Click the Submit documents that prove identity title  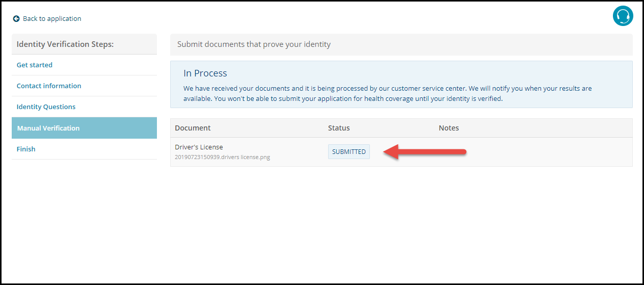coord(254,44)
